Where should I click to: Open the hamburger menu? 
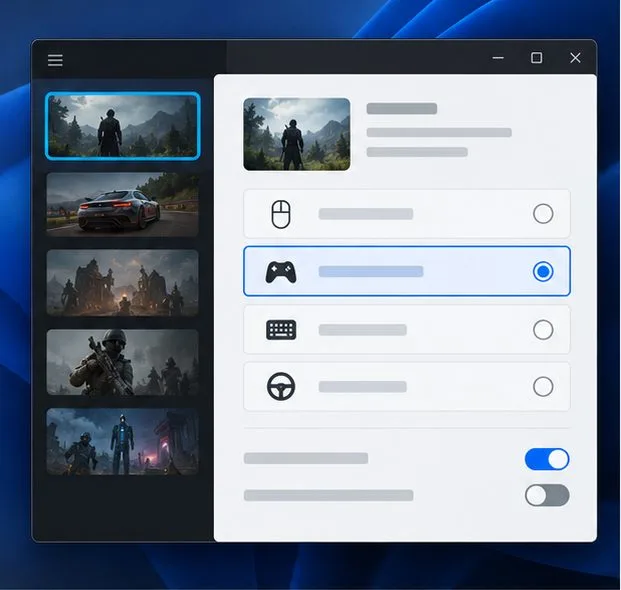click(55, 61)
